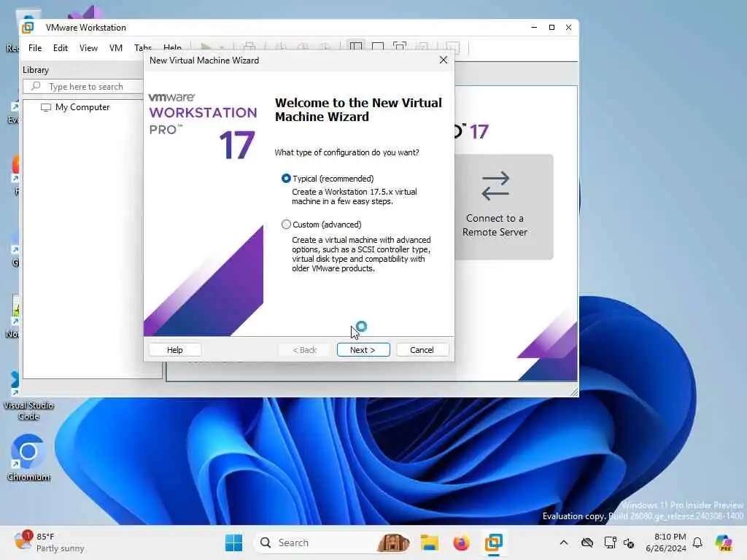Click the Cancel button in the wizard

pos(422,350)
